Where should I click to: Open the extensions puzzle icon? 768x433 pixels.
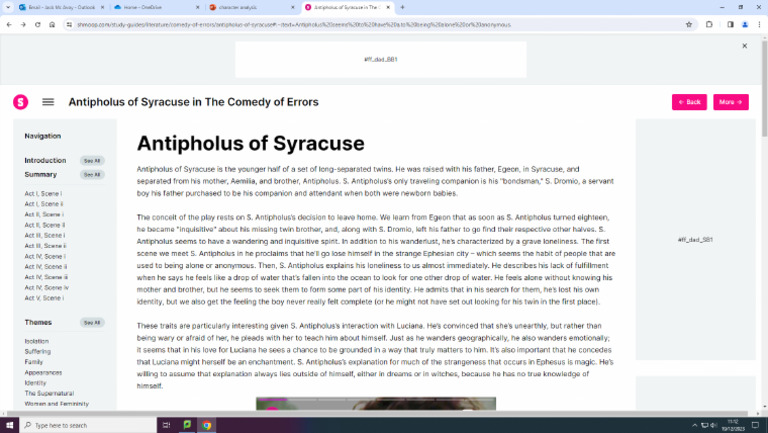pyautogui.click(x=709, y=24)
